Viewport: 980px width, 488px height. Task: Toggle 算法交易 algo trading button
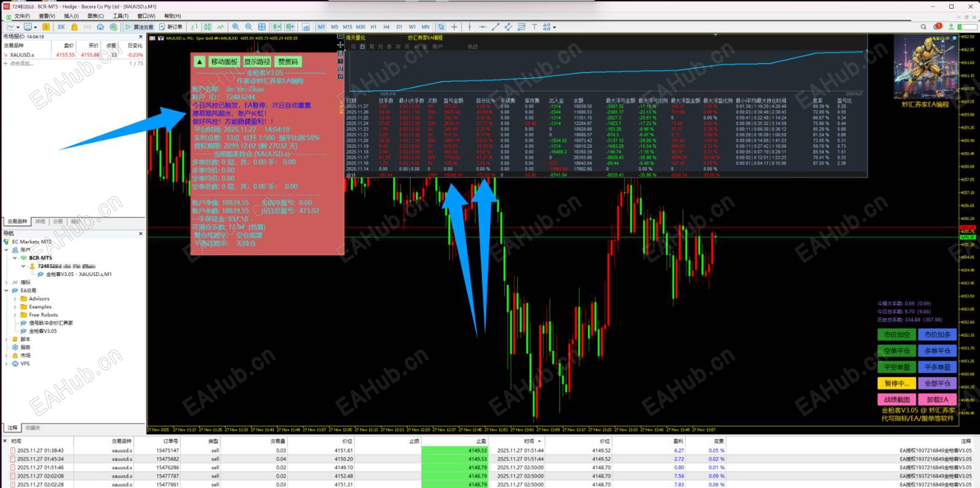click(x=139, y=27)
